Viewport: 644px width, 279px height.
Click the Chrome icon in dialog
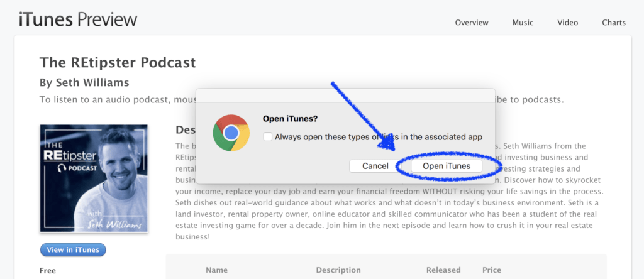pos(231,133)
